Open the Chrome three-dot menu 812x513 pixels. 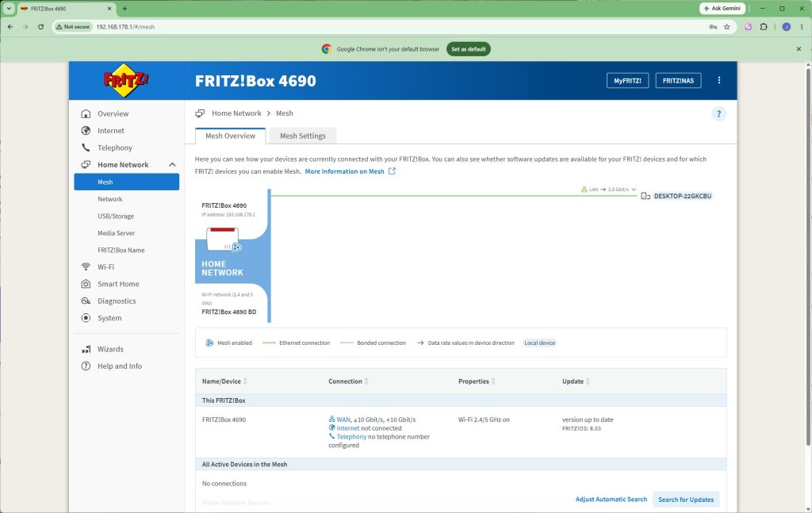tap(801, 27)
